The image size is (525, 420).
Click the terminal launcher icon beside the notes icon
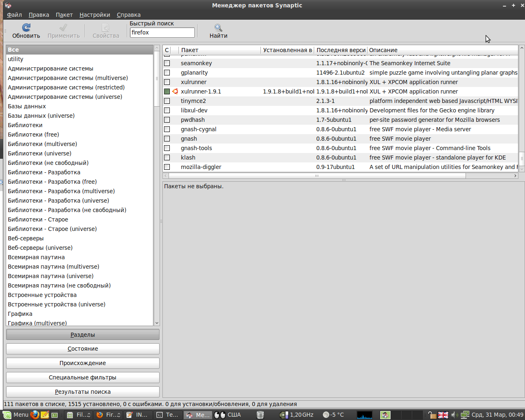pos(55,415)
